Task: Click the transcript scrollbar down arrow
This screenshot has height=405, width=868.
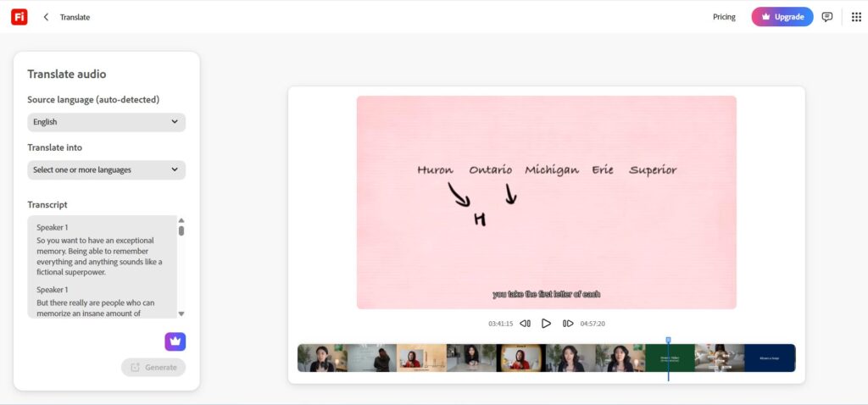Action: (181, 313)
